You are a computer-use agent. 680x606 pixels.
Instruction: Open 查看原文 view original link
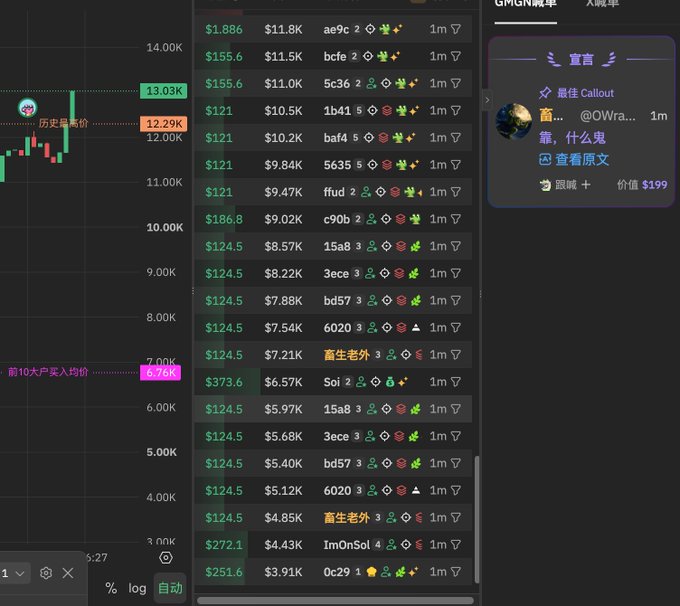[x=574, y=160]
